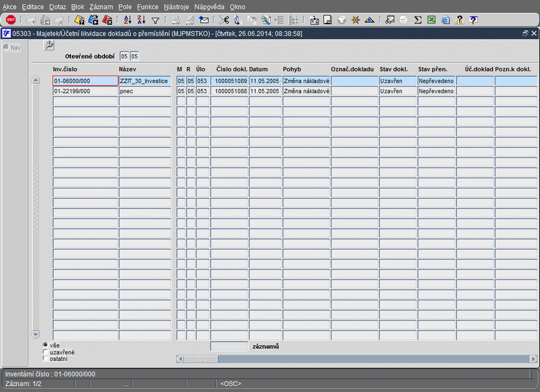Click the question mark with people icon
This screenshot has width=540, height=392.
(x=460, y=20)
